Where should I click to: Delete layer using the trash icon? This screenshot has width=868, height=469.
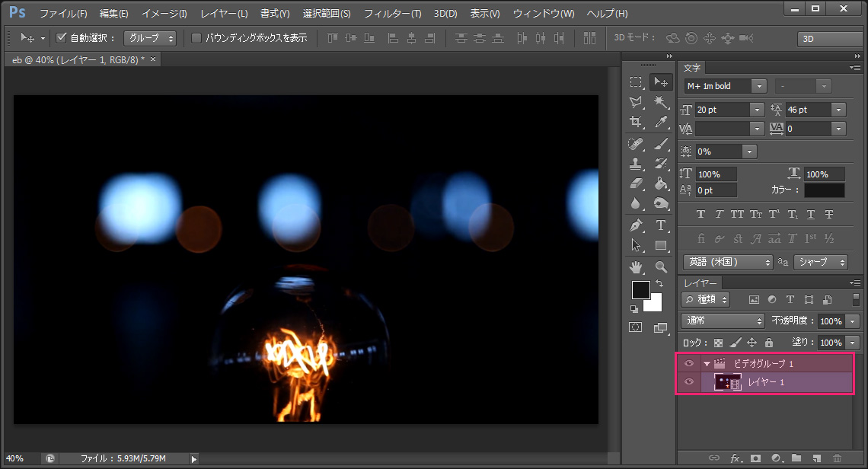[837, 458]
